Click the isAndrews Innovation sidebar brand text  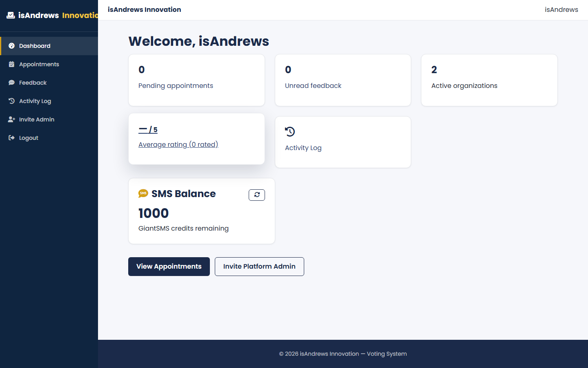point(58,15)
